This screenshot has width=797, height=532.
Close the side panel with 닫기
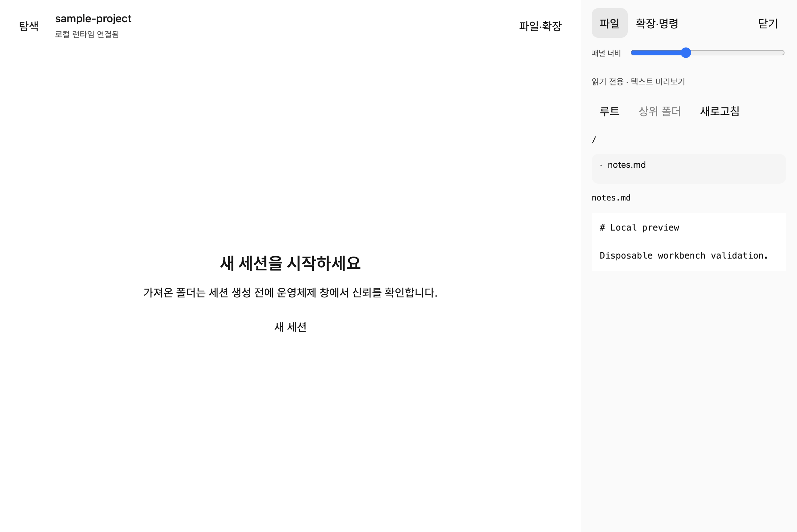point(768,23)
